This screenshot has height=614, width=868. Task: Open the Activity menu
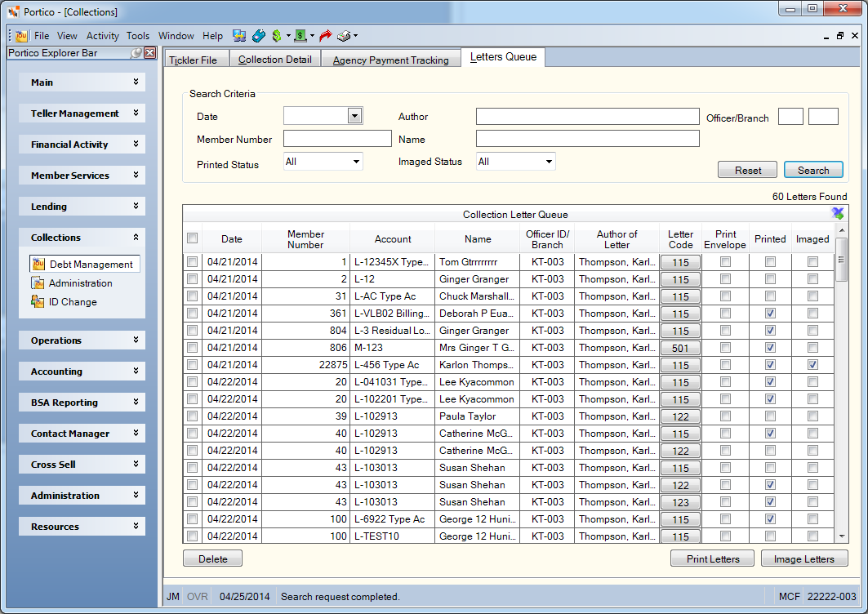click(x=102, y=36)
